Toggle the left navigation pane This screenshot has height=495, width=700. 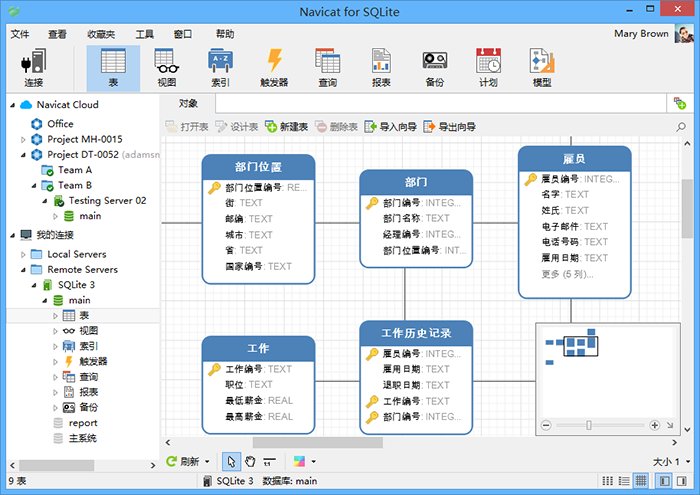point(664,481)
